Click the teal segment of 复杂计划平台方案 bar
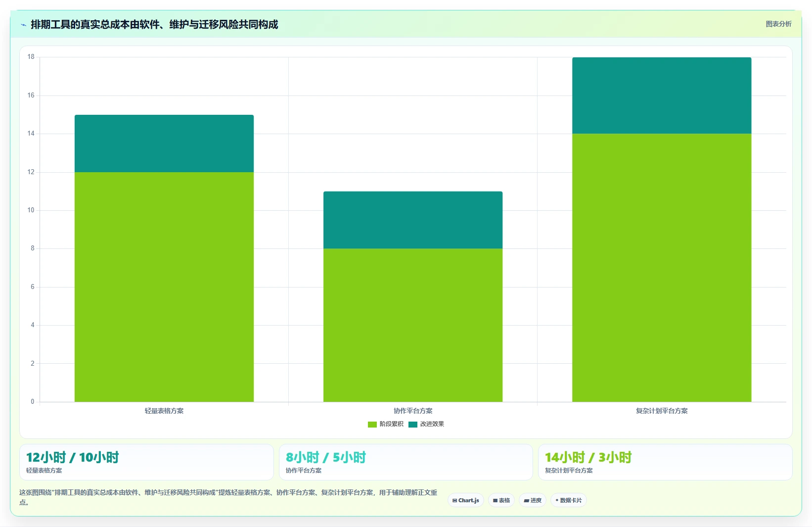The height and width of the screenshot is (527, 812). click(x=662, y=96)
